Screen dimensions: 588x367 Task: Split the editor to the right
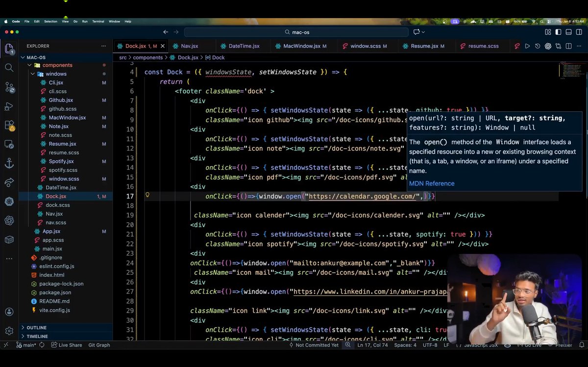click(568, 46)
